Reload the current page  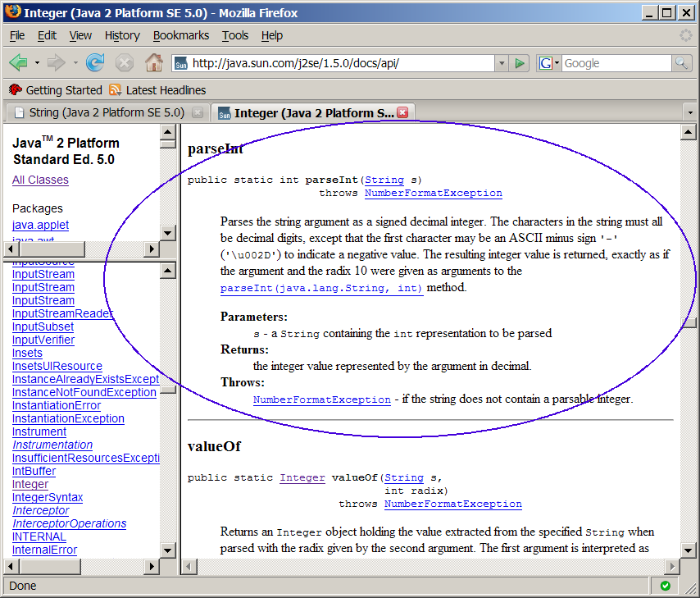[x=95, y=62]
